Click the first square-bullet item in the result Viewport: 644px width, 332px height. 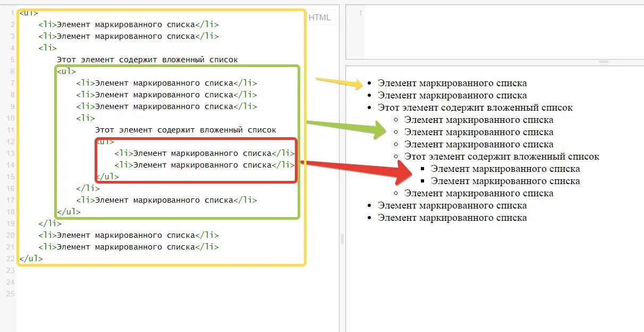pos(505,169)
